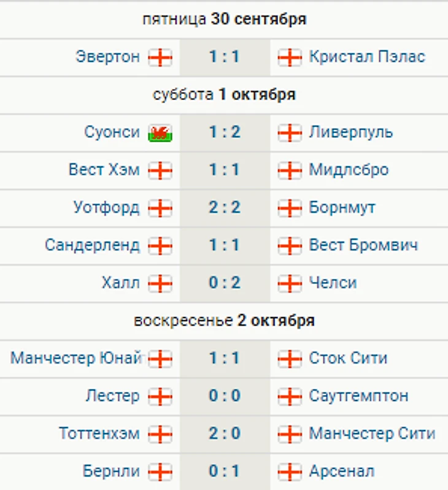Open the Эвертон team link

click(107, 57)
